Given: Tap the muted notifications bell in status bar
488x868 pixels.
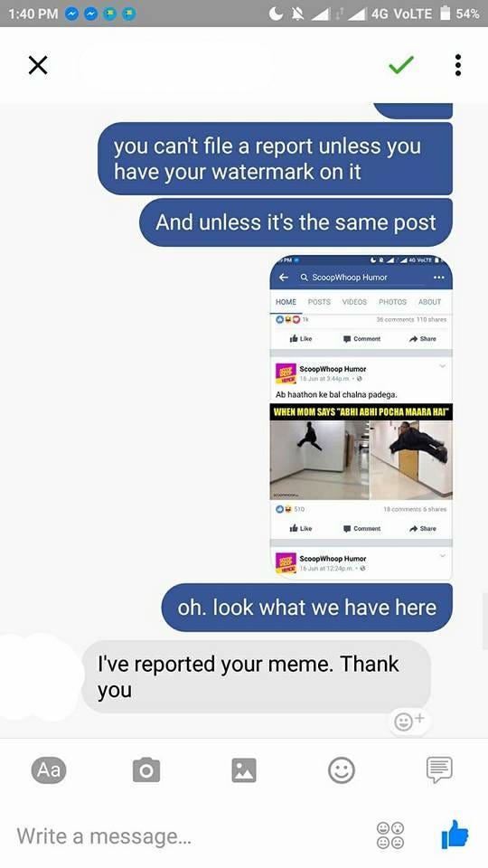Looking at the screenshot, I should [x=297, y=14].
